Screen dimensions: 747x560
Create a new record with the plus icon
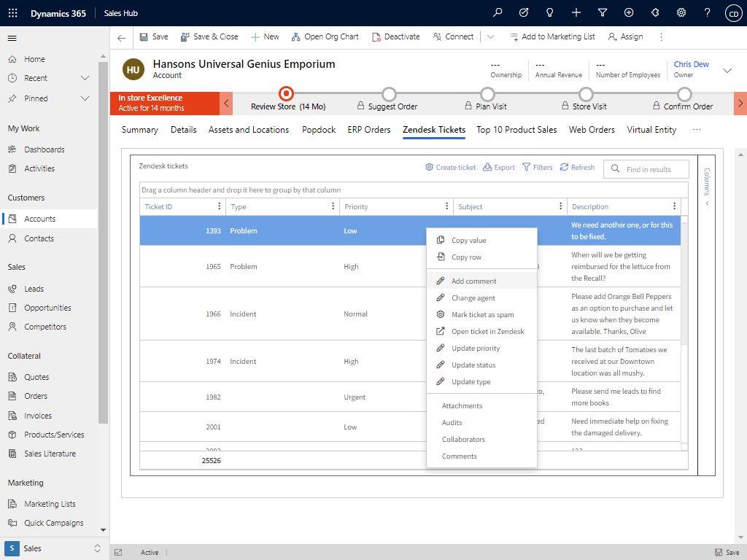[577, 12]
